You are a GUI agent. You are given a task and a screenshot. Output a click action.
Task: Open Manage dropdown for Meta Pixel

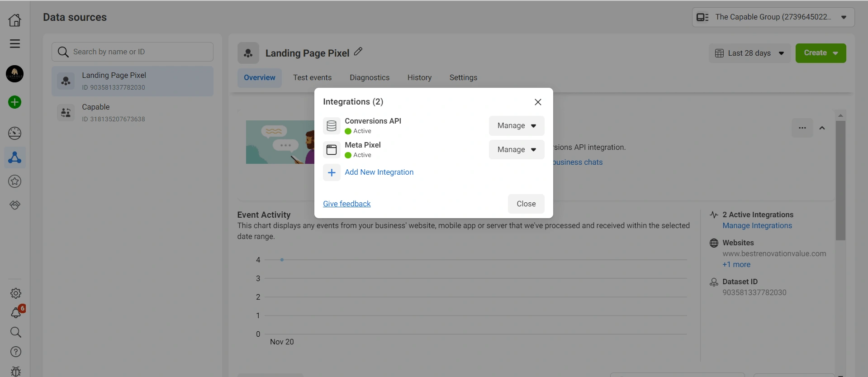tap(516, 150)
